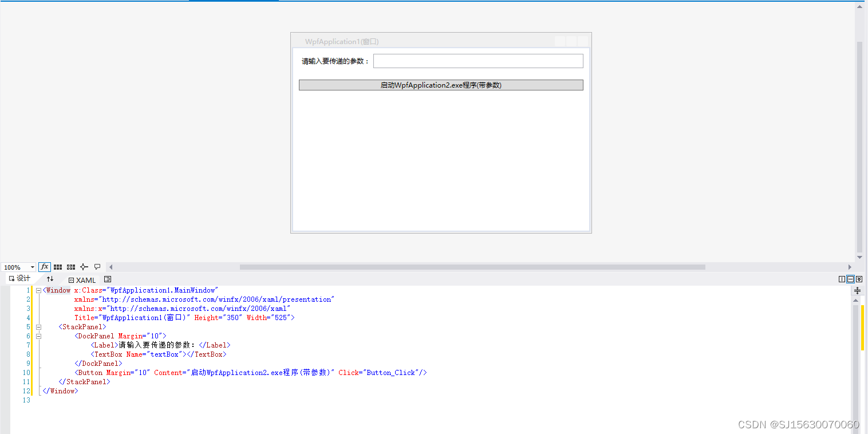
Task: Collapse the DockPanel region at line 6
Action: (38, 336)
